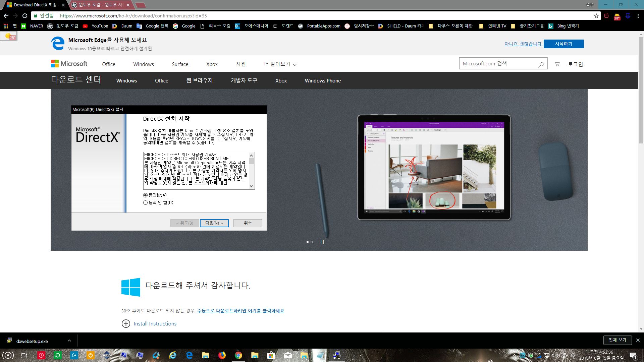Expand the 더 알아보기 dropdown menu
The height and width of the screenshot is (362, 644).
click(x=280, y=64)
